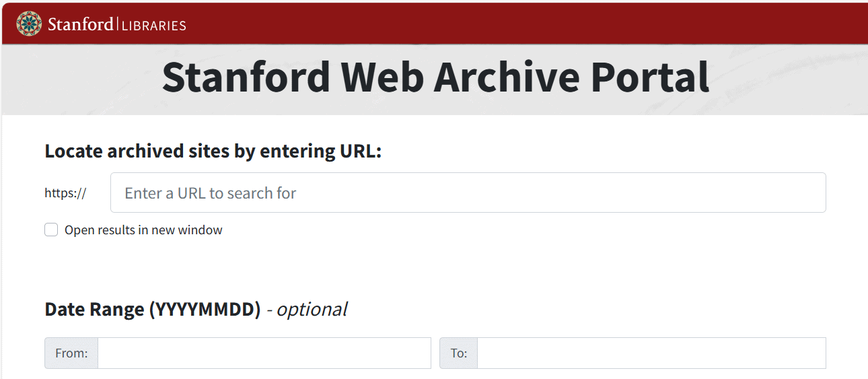Click the Stanford Web Archive Portal title

[435, 77]
